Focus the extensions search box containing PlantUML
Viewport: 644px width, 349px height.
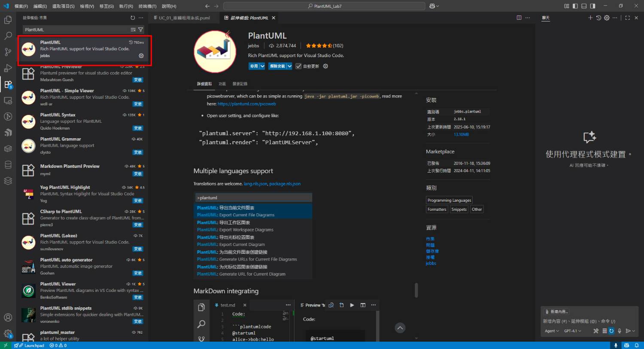[x=76, y=30]
